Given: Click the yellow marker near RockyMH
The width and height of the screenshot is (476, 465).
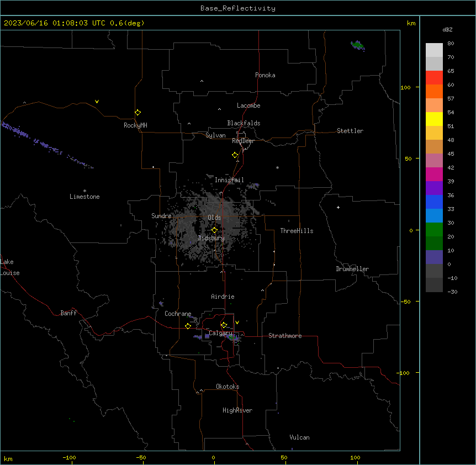Looking at the screenshot, I should (x=138, y=112).
